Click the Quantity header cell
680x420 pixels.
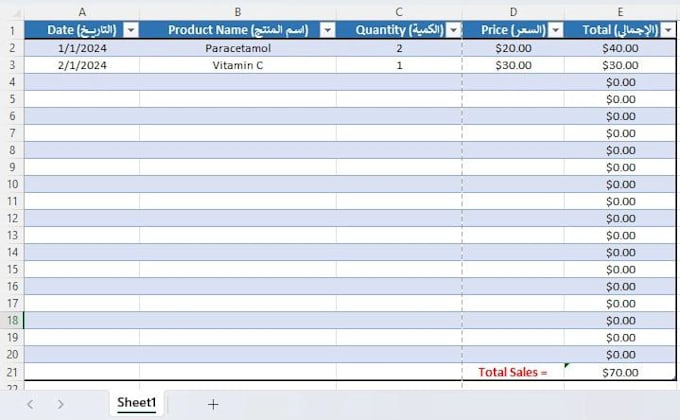(399, 30)
